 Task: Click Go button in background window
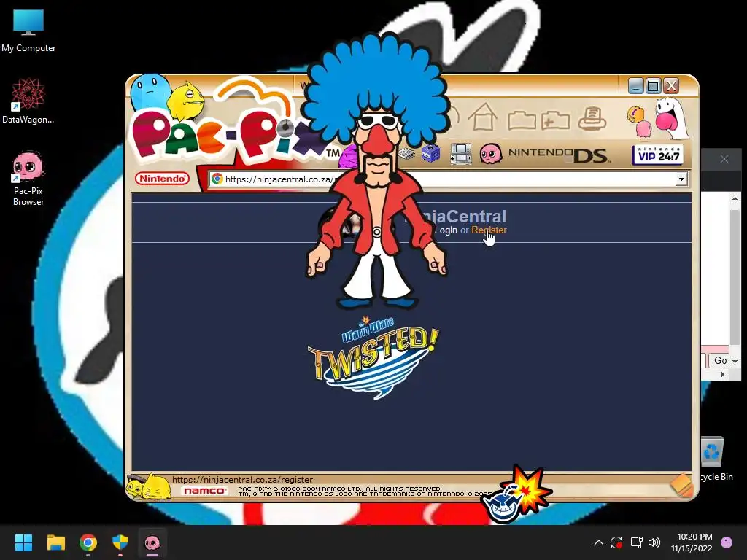(720, 360)
